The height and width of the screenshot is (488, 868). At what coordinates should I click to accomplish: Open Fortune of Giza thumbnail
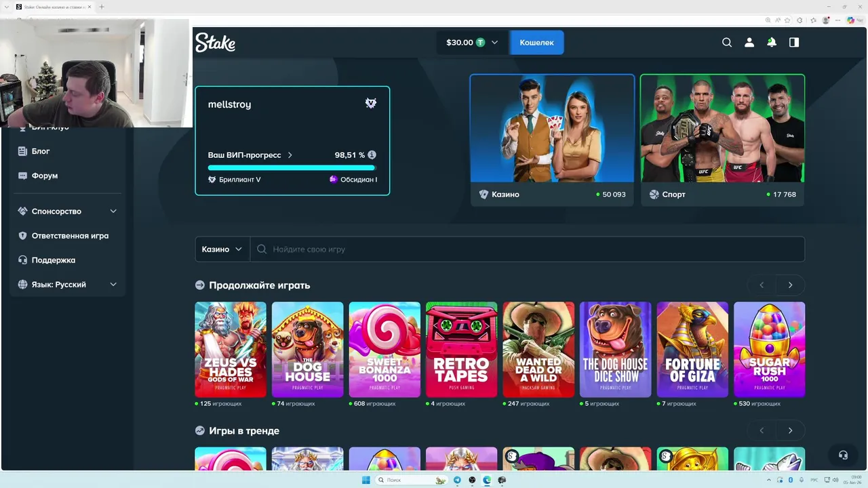click(x=692, y=350)
